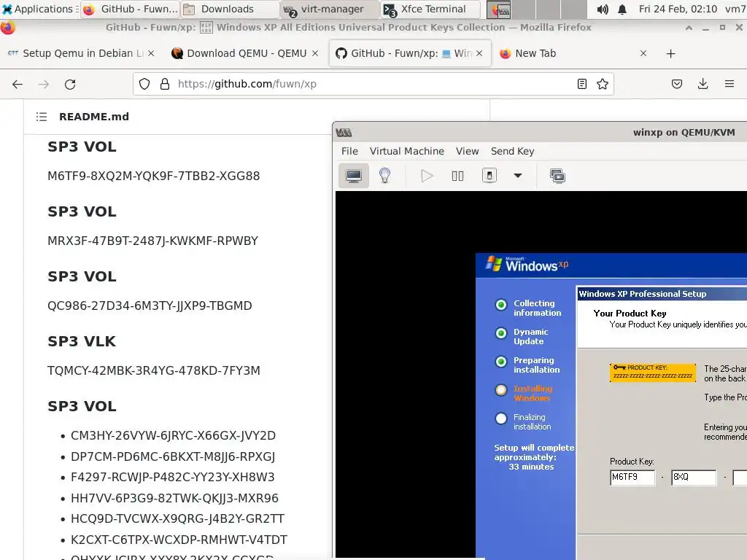The height and width of the screenshot is (560, 747).
Task: Pause the winxp virtual machine
Action: tap(457, 176)
